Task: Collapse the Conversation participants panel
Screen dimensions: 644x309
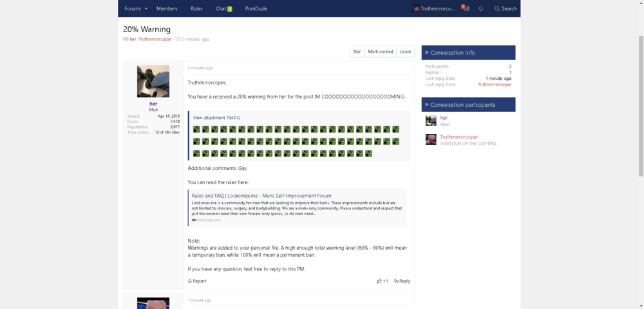Action: (468, 105)
